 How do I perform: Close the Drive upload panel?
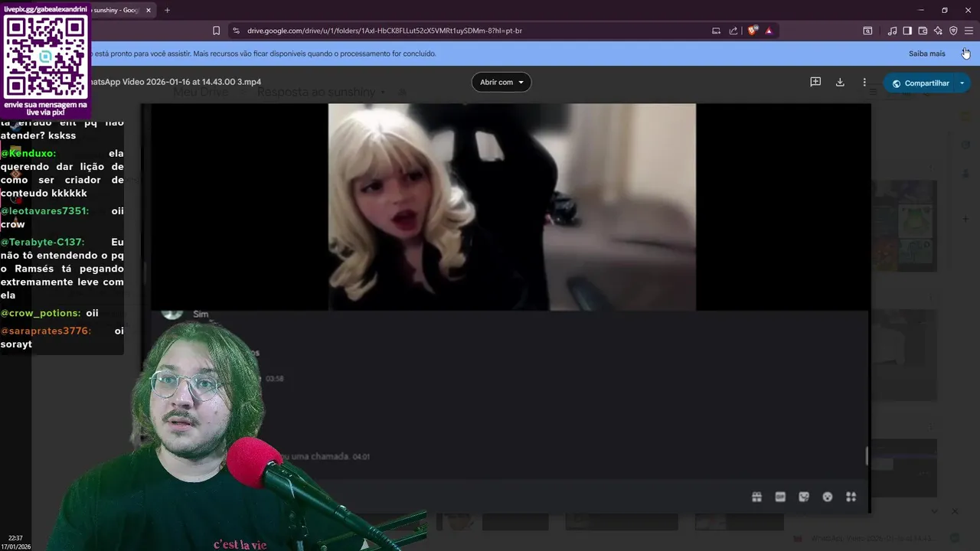coord(955,511)
